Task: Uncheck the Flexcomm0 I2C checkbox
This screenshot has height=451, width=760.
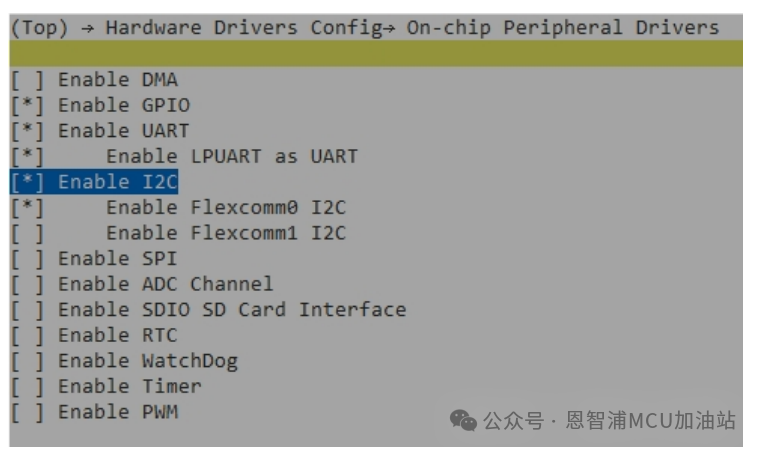Action: point(27,207)
